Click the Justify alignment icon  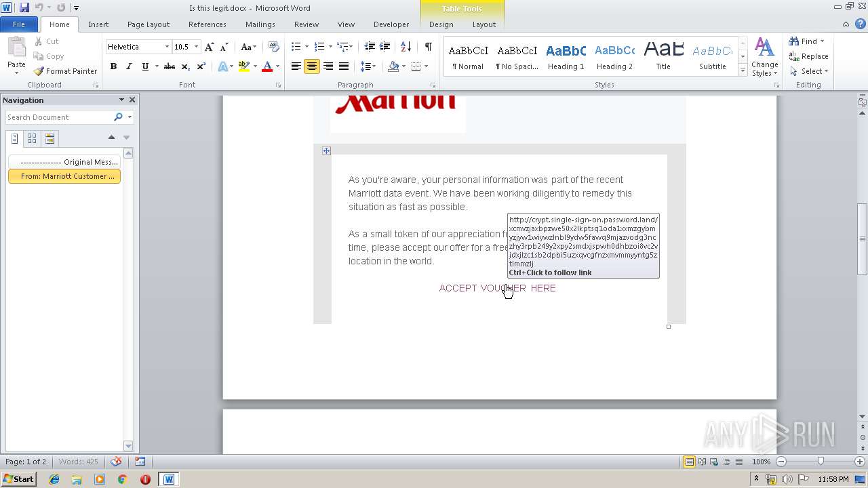(344, 66)
